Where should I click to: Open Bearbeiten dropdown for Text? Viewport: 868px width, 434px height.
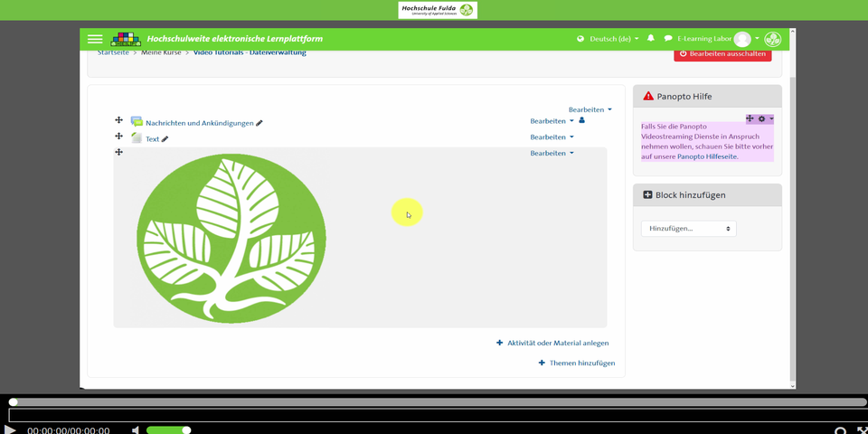552,137
